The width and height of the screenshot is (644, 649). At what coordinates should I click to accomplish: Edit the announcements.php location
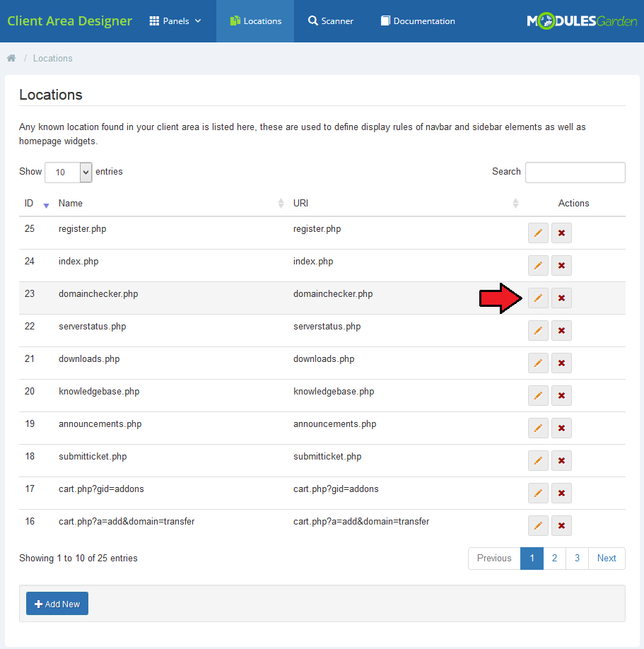tap(538, 428)
